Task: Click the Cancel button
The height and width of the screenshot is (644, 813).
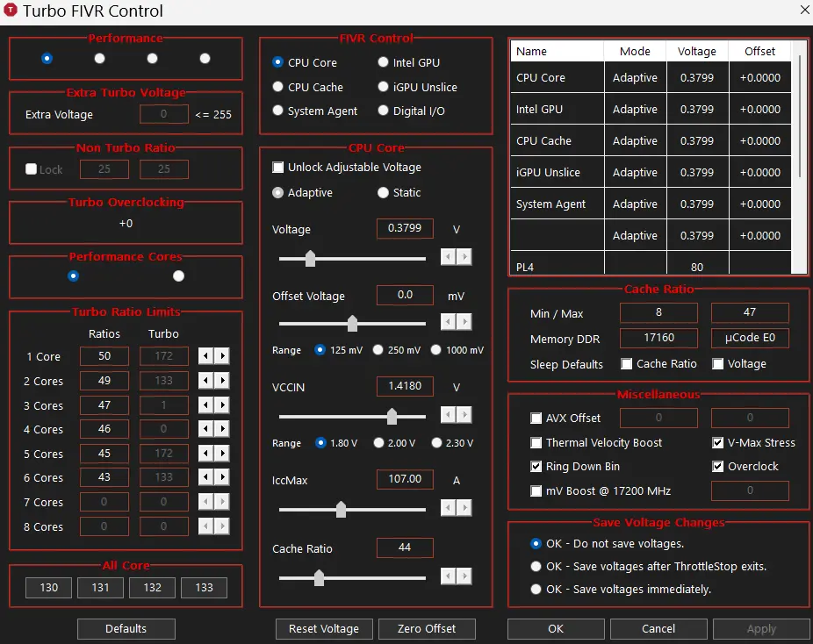Action: [658, 628]
